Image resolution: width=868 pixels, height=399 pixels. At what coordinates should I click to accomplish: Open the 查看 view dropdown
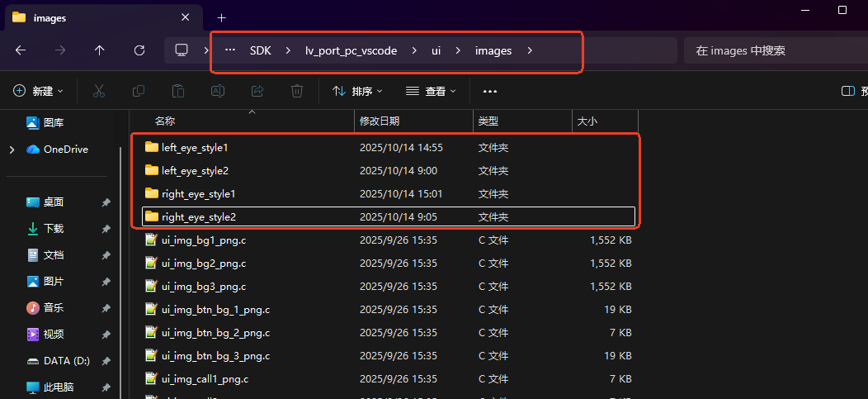click(x=431, y=91)
